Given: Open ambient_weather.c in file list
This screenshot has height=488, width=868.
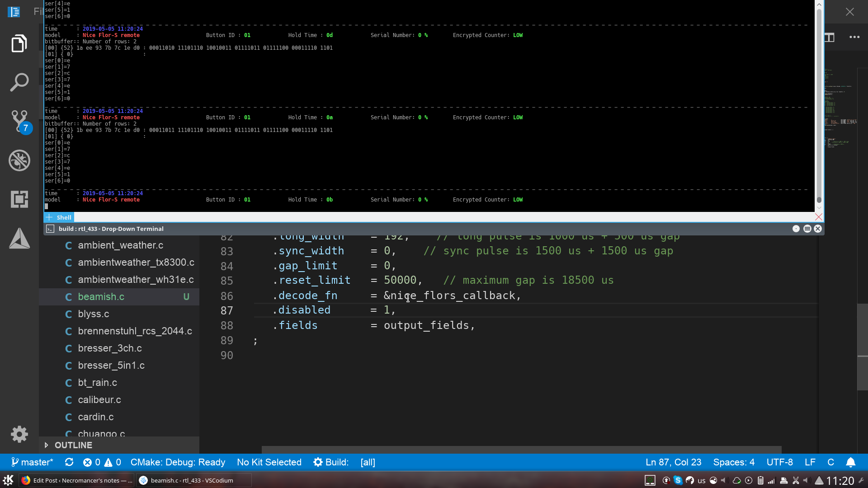Looking at the screenshot, I should point(119,245).
